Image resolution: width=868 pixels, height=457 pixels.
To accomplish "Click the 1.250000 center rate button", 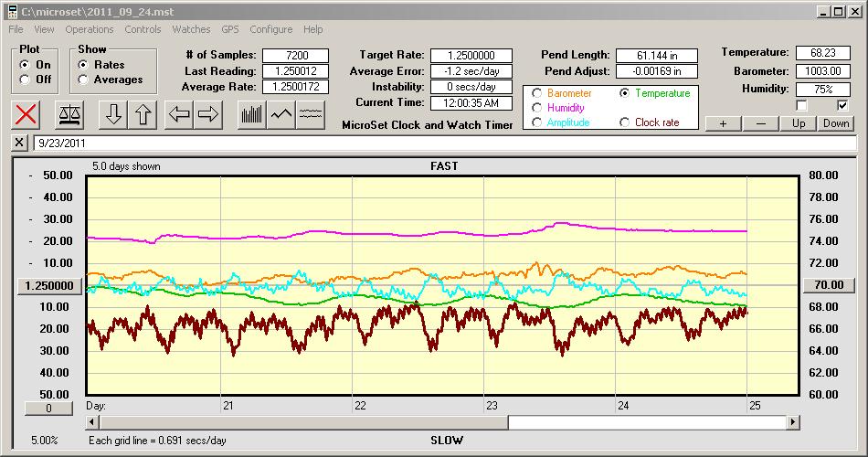I will pyautogui.click(x=49, y=286).
